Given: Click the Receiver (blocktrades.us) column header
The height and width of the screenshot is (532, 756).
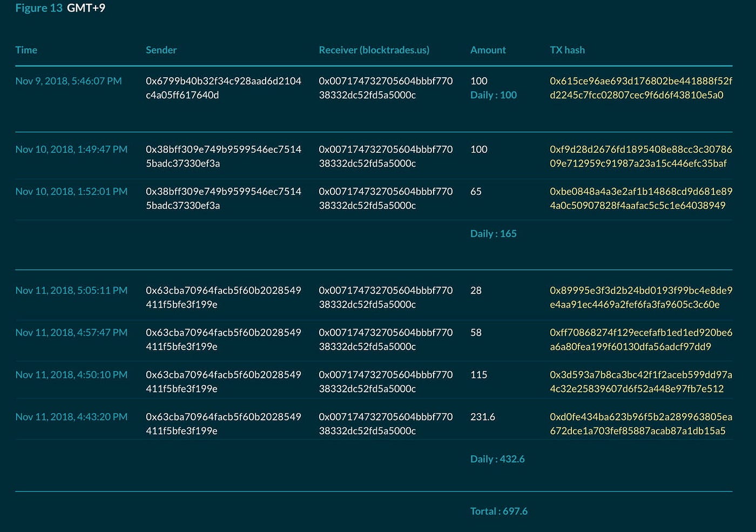Looking at the screenshot, I should pos(374,50).
